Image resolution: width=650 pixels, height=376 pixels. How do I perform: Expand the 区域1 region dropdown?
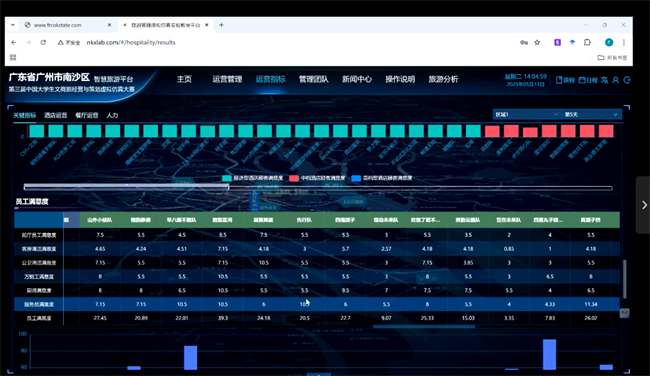pos(526,114)
